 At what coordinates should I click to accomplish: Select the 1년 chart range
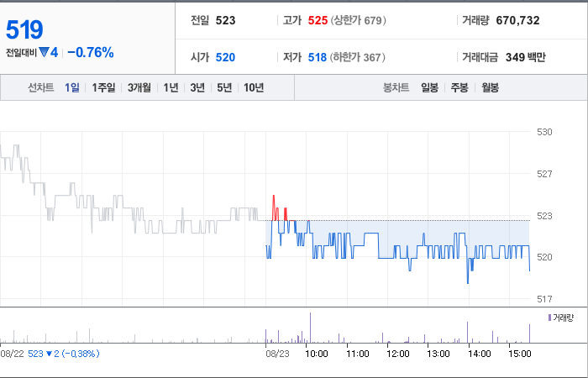[x=171, y=87]
